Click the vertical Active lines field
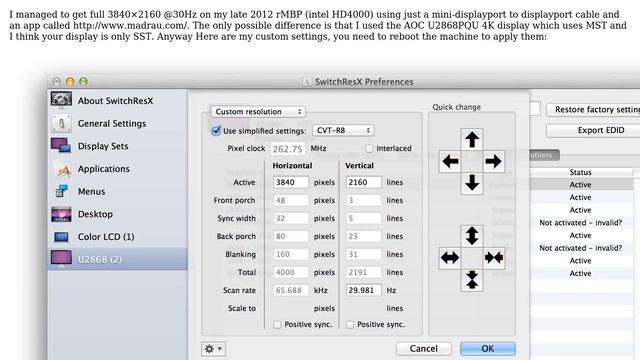Image resolution: width=640 pixels, height=360 pixels. tap(363, 182)
